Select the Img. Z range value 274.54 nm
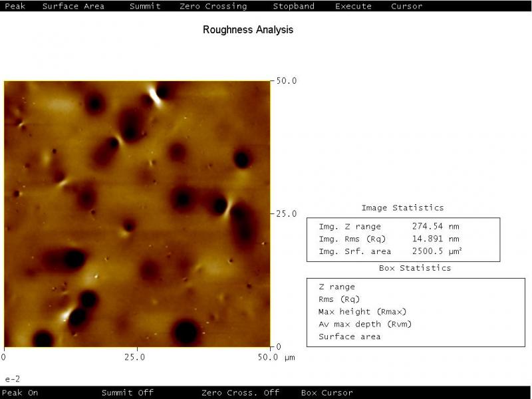Viewport: 532px width, 399px height. [436, 226]
